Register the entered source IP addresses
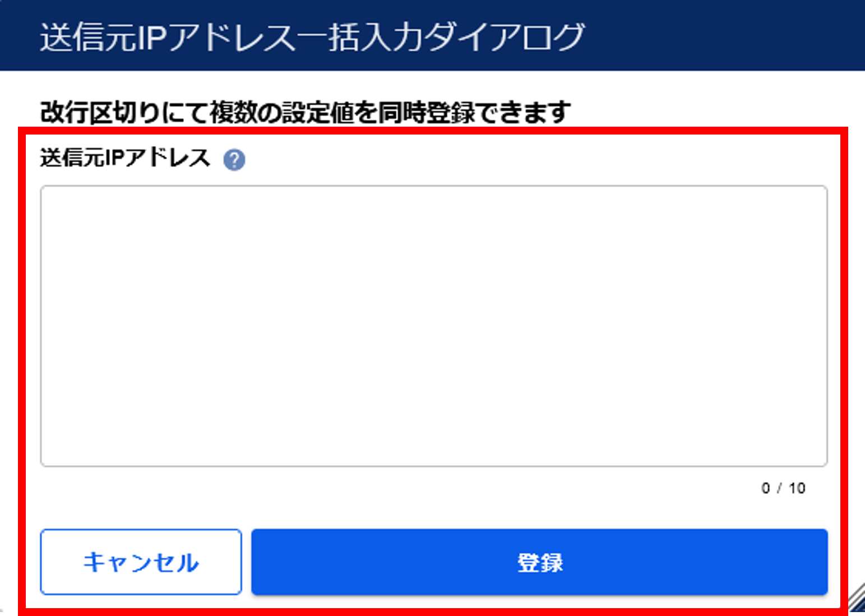The image size is (865, 616). 539,562
